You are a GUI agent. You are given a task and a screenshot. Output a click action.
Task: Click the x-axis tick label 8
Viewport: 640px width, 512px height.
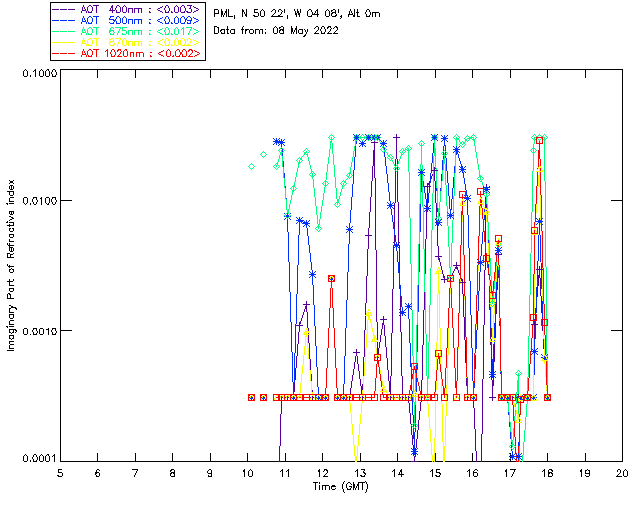(x=172, y=472)
